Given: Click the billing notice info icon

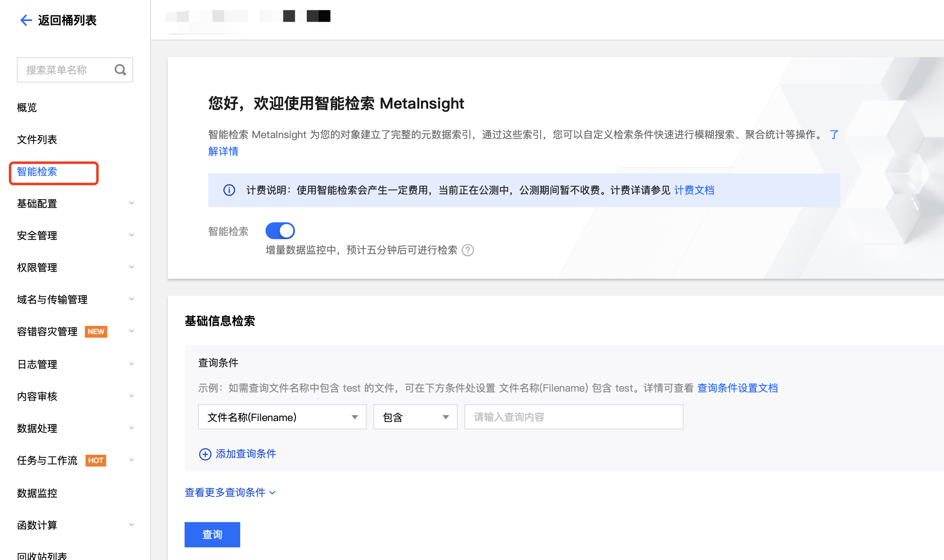Looking at the screenshot, I should pos(229,190).
